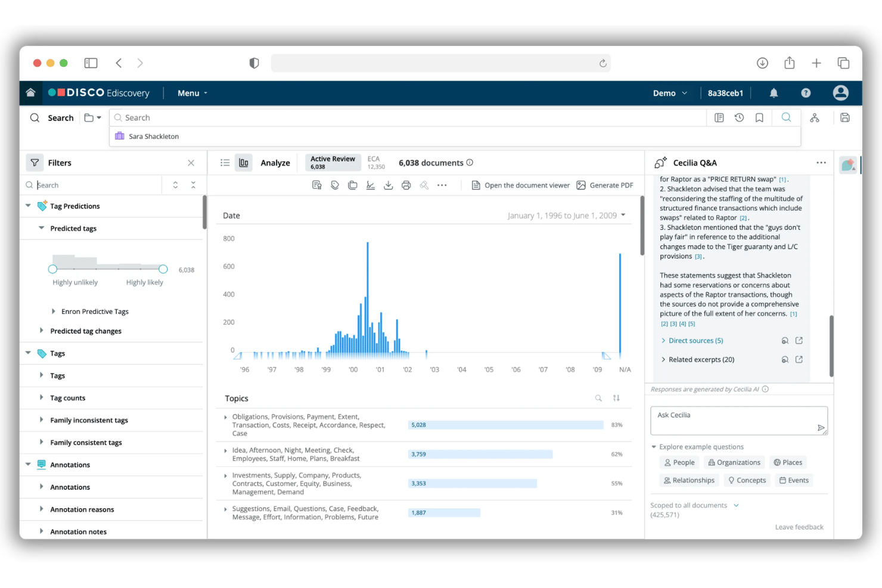Send question with Ask Cecilia arrow

tap(821, 427)
